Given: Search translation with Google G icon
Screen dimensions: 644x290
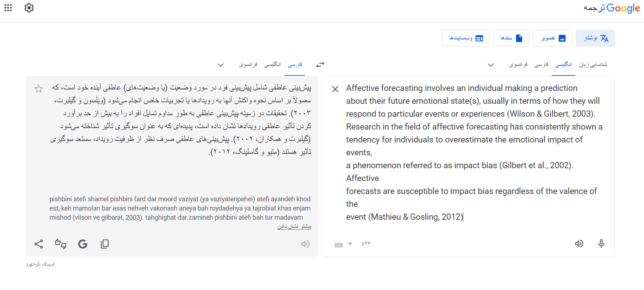Looking at the screenshot, I should point(83,244).
